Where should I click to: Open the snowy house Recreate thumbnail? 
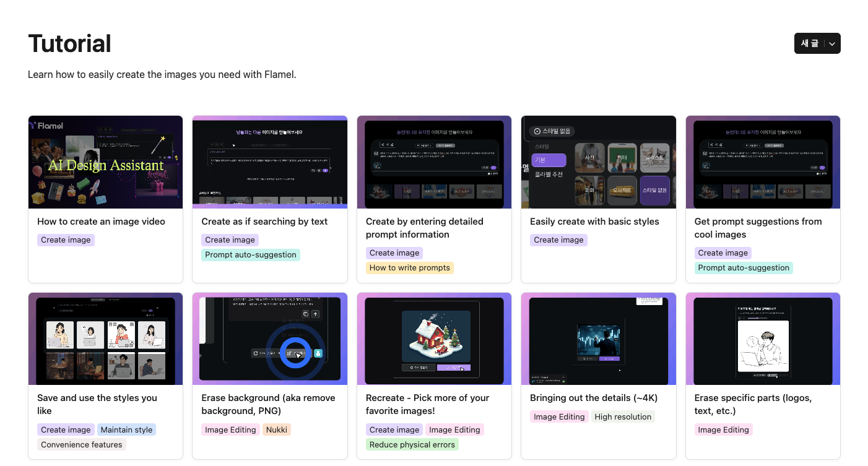[x=434, y=339]
